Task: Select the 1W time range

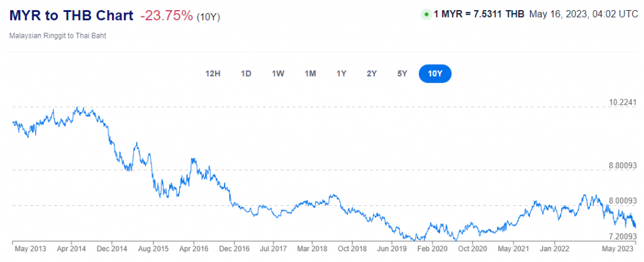Action: tap(278, 74)
